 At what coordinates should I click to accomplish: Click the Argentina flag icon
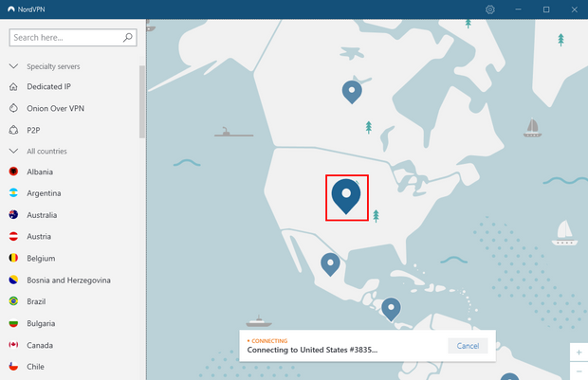[x=13, y=193]
